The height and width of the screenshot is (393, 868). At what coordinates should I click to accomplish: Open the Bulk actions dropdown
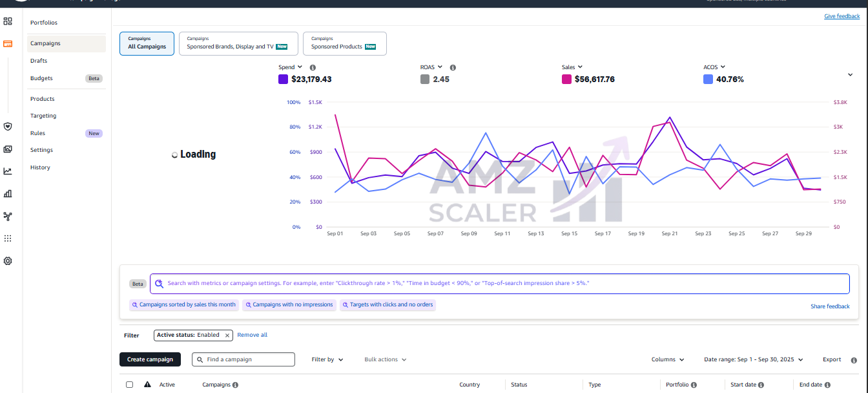(x=386, y=359)
